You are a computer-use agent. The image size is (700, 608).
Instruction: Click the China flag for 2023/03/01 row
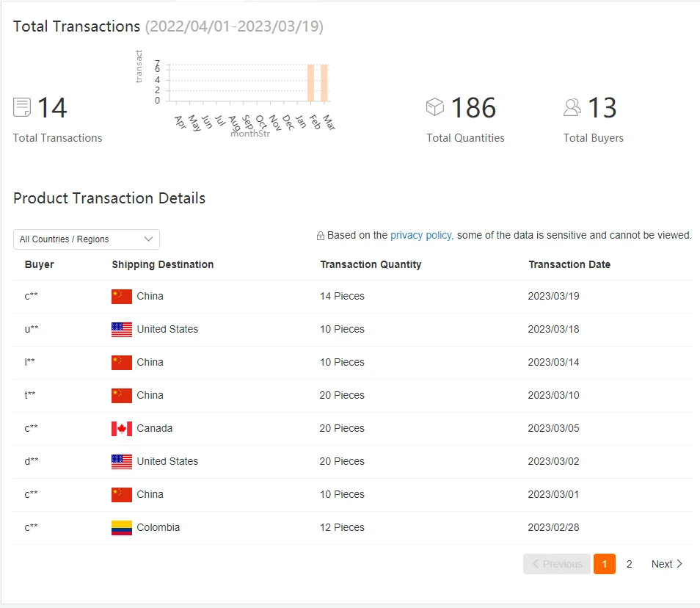pyautogui.click(x=121, y=494)
